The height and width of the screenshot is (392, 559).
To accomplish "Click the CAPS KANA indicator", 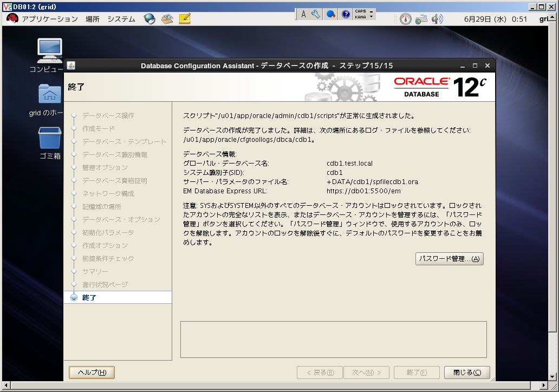I will point(360,14).
